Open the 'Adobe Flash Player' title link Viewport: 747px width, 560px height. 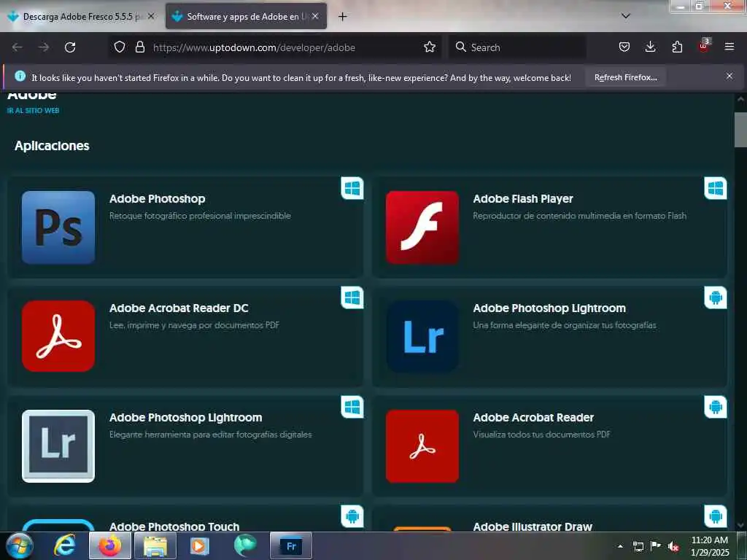tap(522, 198)
